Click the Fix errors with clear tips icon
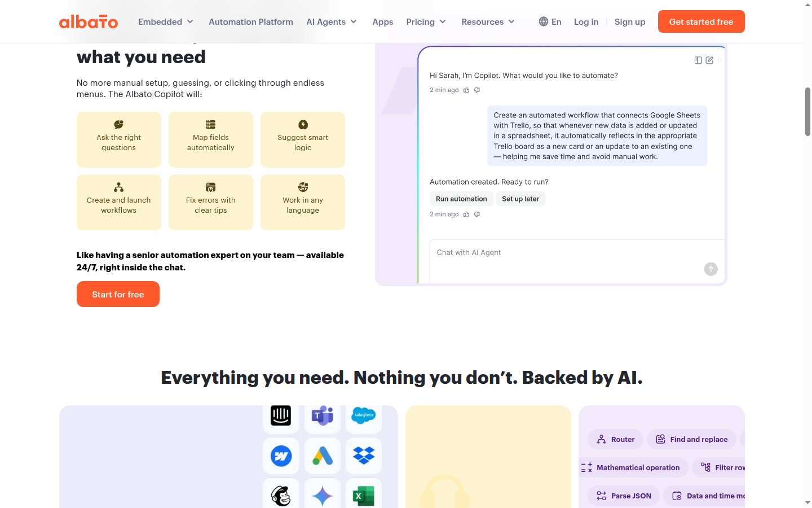 click(210, 187)
